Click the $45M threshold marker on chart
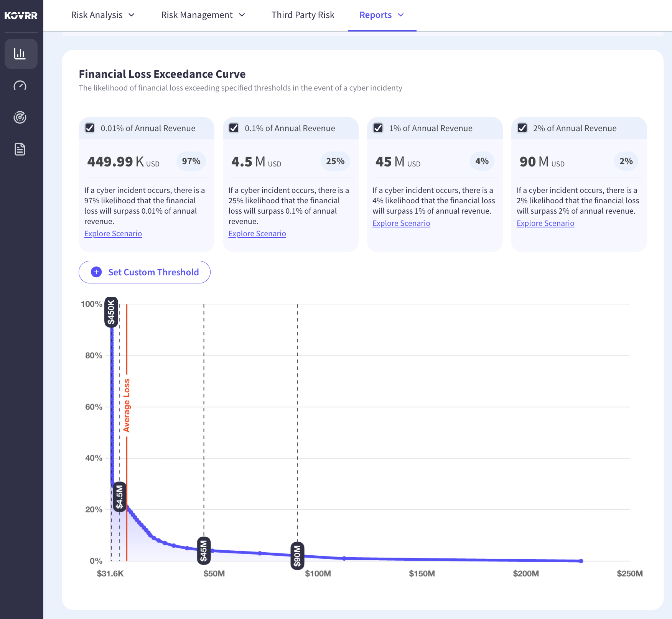 204,551
